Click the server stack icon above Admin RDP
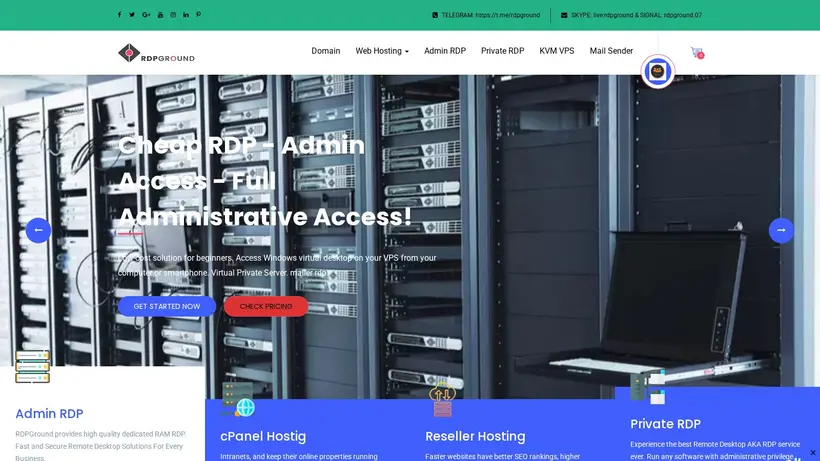 pos(32,366)
